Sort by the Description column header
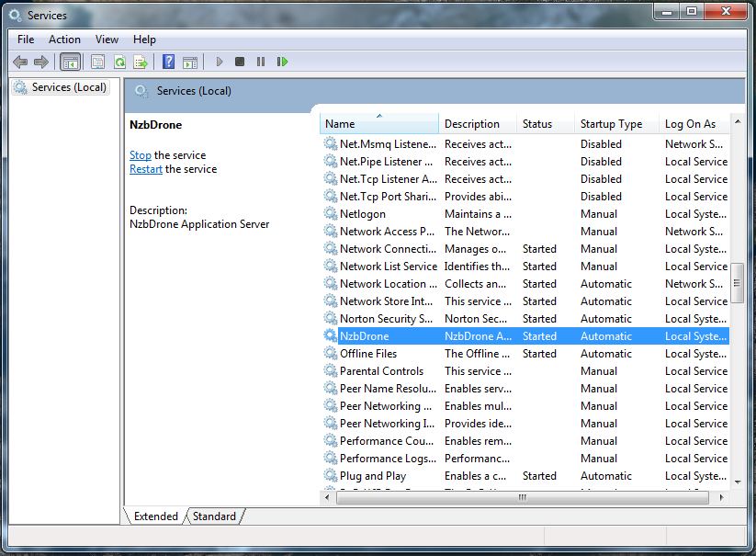The height and width of the screenshot is (556, 756). 478,124
